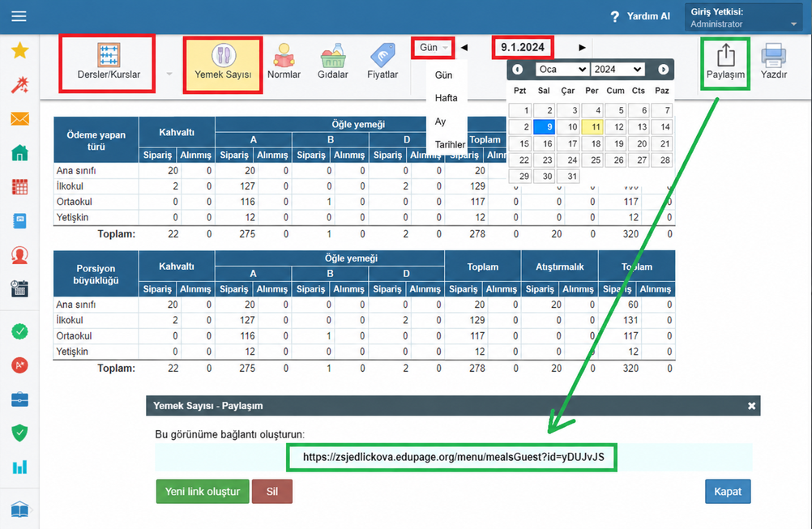Open the star favorites icon in sidebar

tap(19, 51)
